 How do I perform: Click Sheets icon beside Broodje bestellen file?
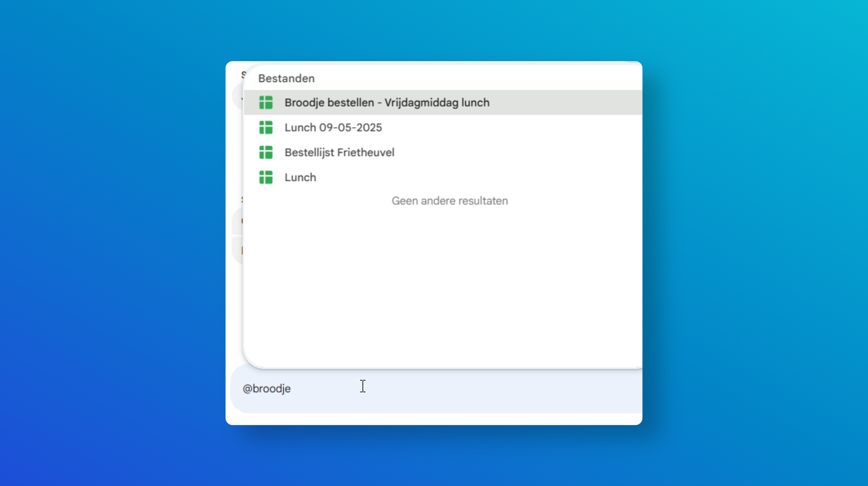266,102
